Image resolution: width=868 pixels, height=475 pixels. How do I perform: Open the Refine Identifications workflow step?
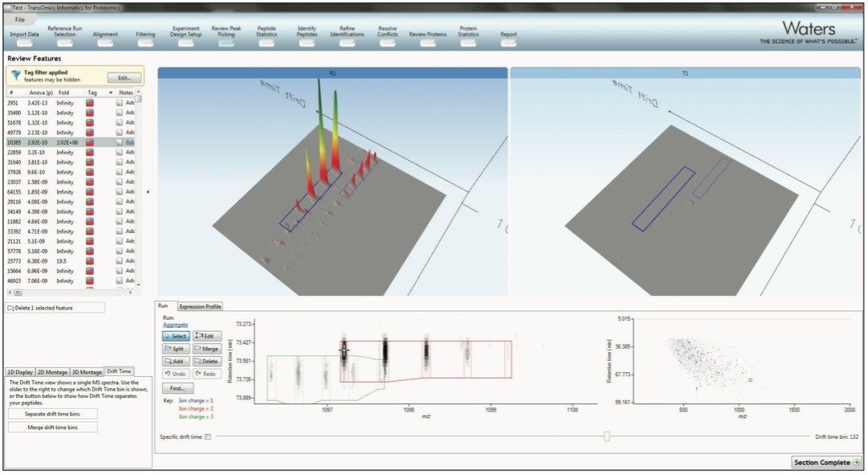(x=347, y=35)
